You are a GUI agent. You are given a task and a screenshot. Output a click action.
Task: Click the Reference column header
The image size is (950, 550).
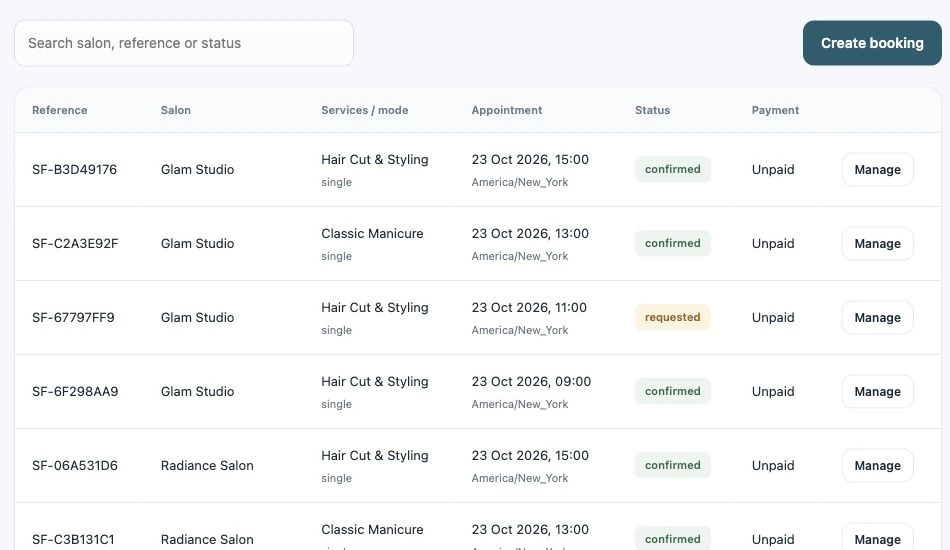pos(59,110)
